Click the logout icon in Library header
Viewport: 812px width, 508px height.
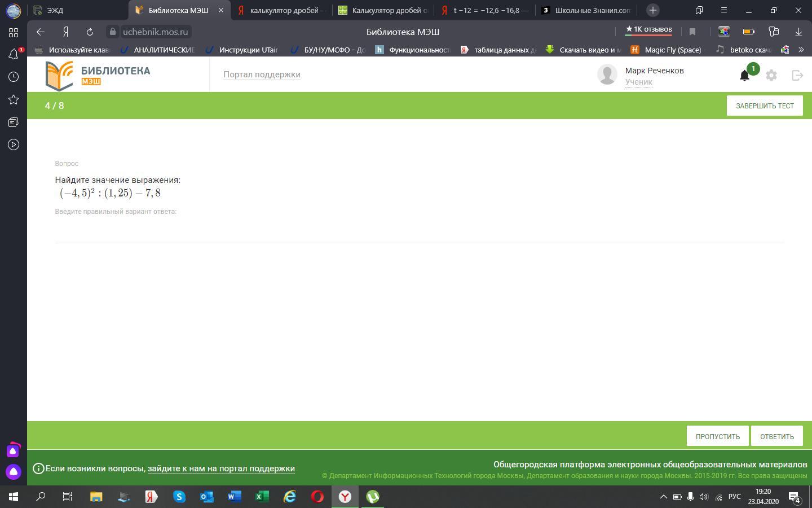click(797, 75)
